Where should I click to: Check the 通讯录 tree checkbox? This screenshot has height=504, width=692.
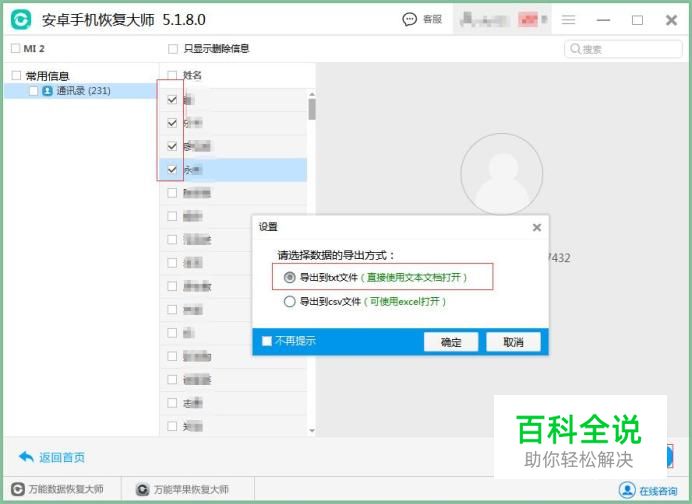34,91
